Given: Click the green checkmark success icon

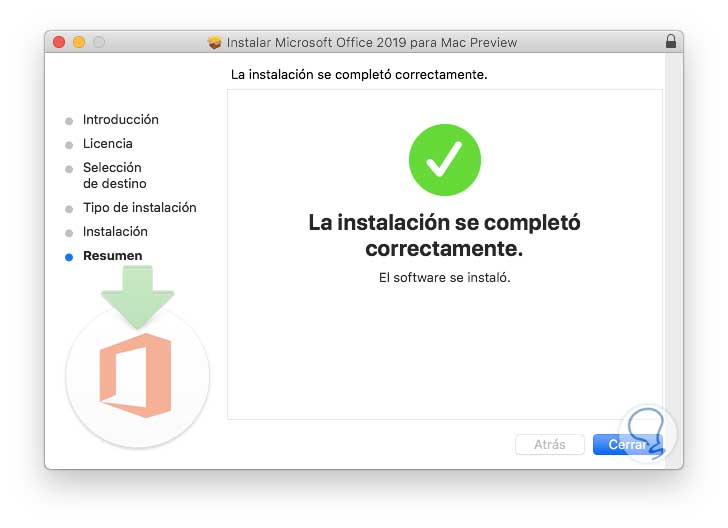Looking at the screenshot, I should 444,160.
